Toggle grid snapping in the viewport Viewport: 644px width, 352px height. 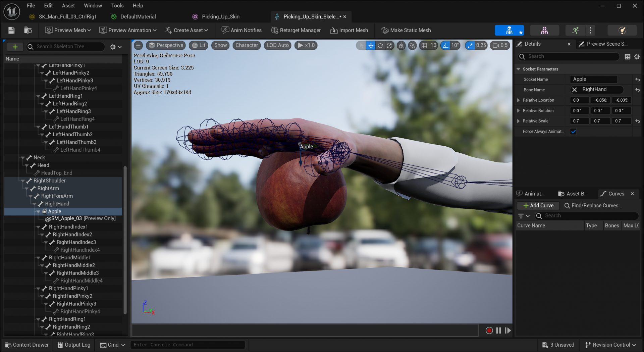pos(424,45)
